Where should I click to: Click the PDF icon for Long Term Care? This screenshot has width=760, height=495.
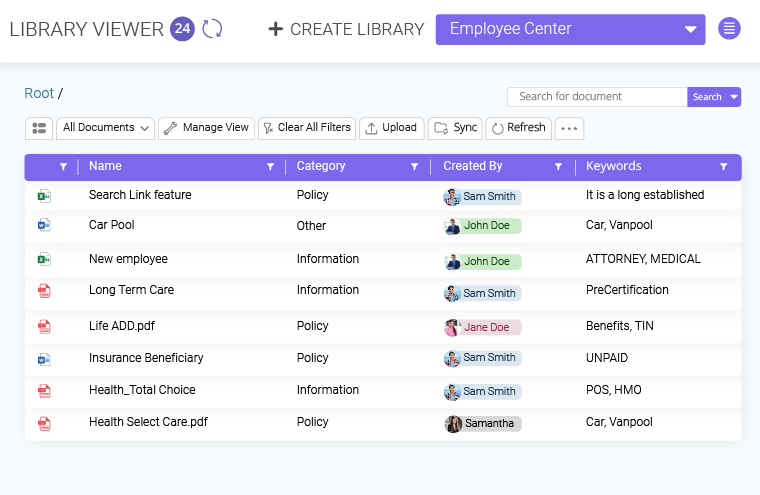pyautogui.click(x=44, y=291)
